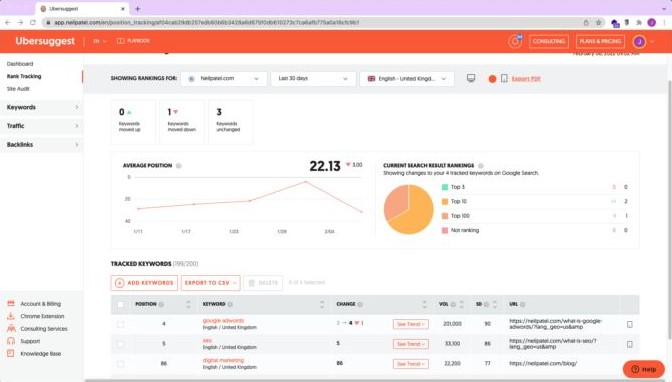Click the Ubersuggest logo
672x382 pixels.
click(x=45, y=41)
